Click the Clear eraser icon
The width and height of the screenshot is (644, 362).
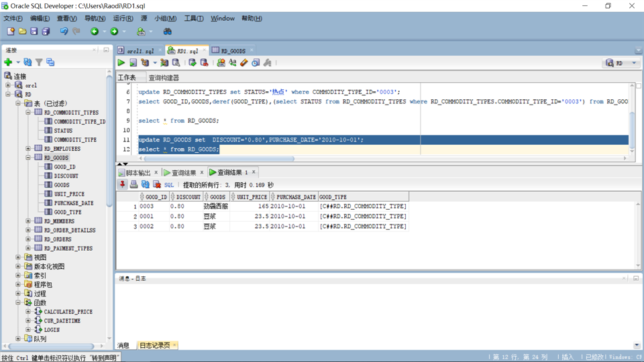[244, 63]
